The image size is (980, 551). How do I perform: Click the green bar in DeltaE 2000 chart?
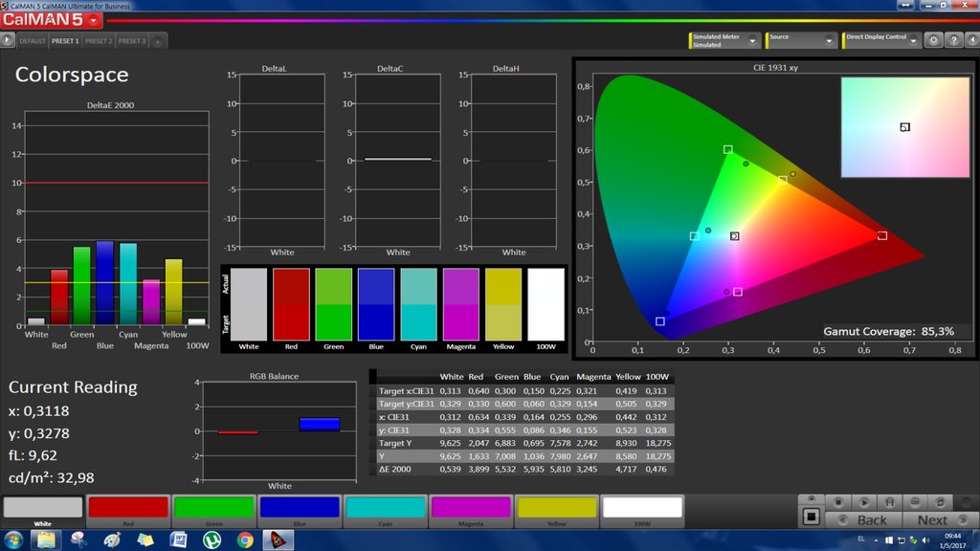pos(82,286)
